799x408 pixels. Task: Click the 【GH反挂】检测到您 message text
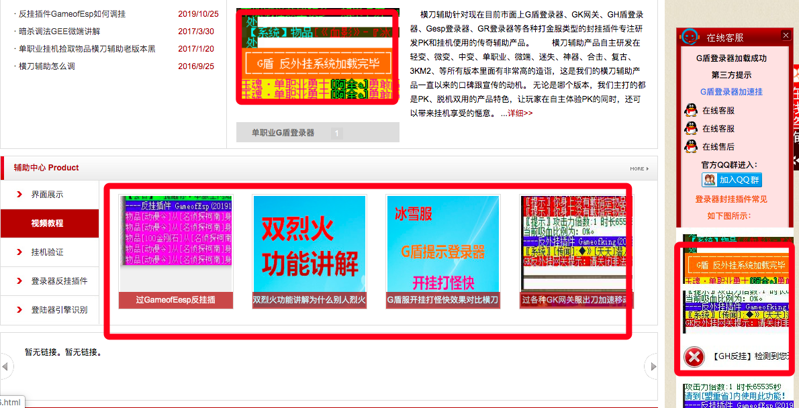point(752,356)
